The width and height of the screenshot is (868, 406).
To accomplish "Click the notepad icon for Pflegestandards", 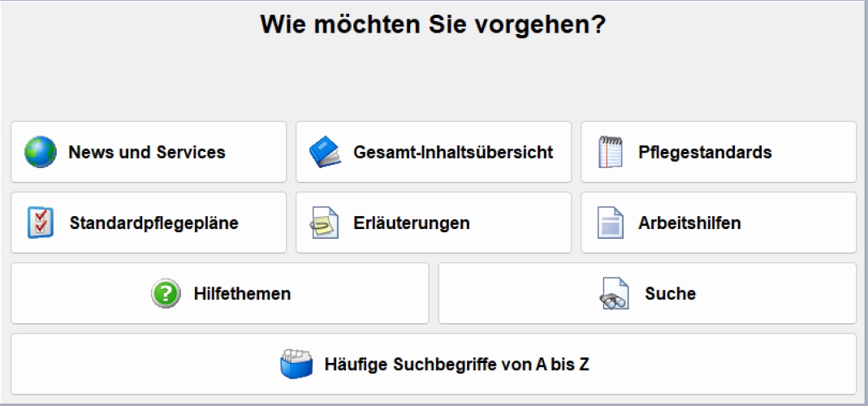I will (611, 152).
